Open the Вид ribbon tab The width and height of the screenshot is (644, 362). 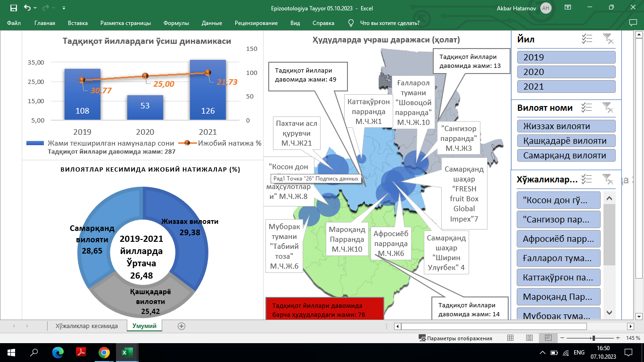point(295,23)
